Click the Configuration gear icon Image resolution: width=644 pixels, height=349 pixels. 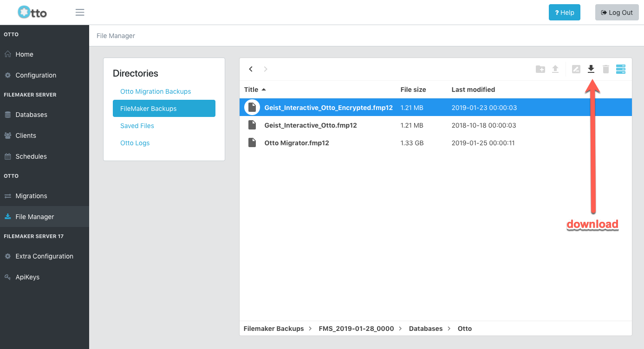[x=8, y=75]
